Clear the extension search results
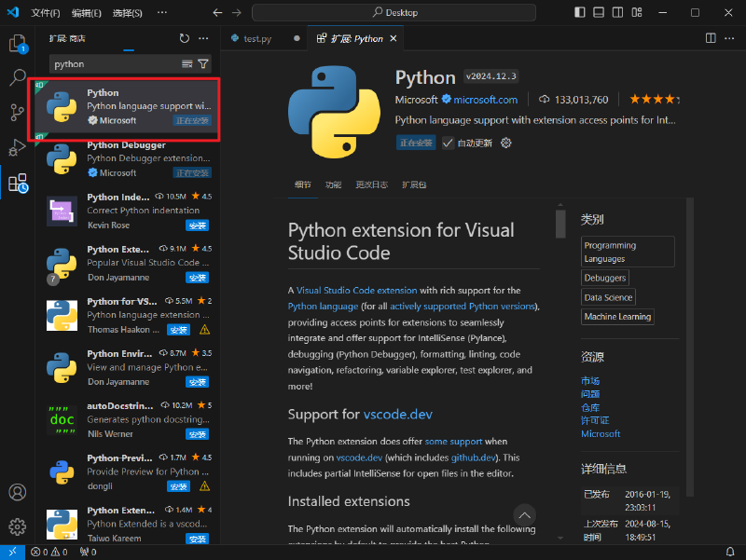The width and height of the screenshot is (746, 560). click(x=187, y=63)
